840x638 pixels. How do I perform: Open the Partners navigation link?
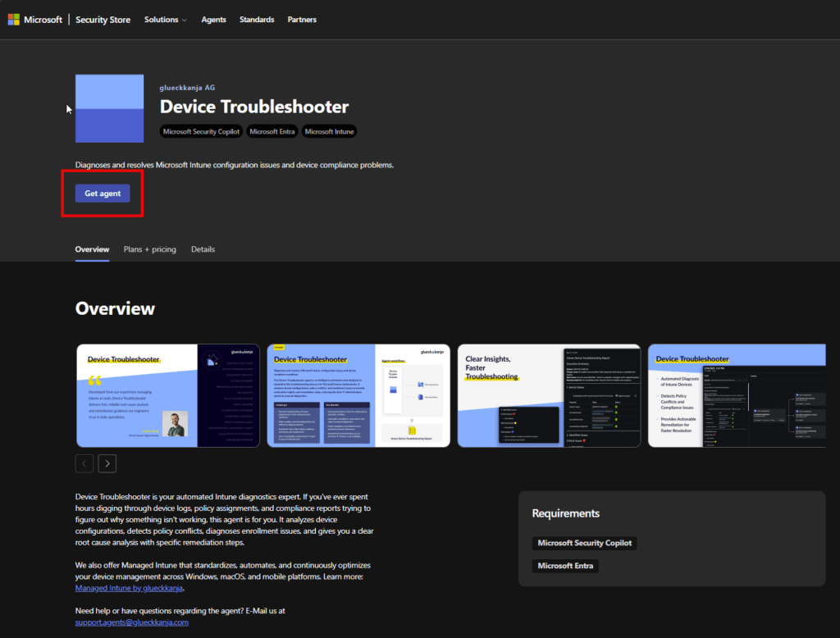click(x=302, y=20)
